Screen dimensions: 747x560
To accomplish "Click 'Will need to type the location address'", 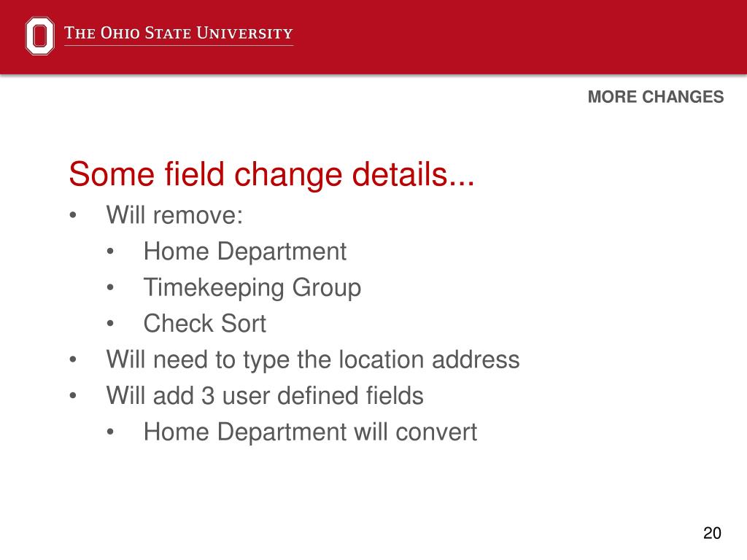I will pyautogui.click(x=313, y=360).
